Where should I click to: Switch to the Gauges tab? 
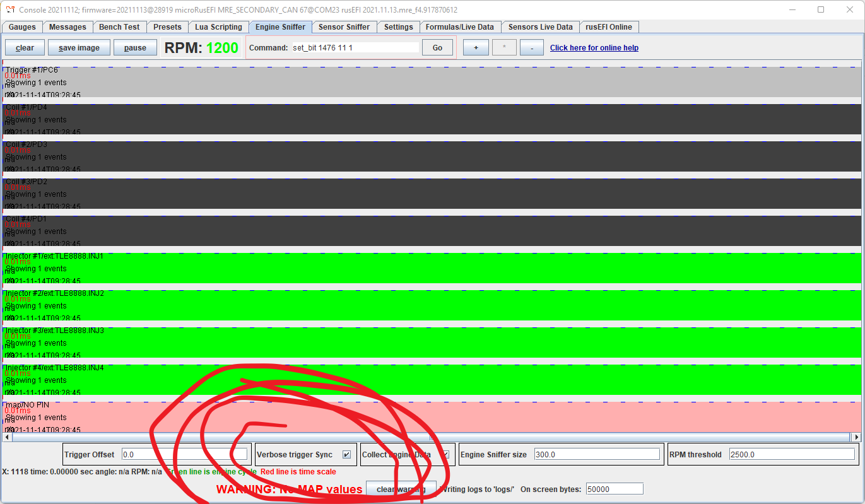click(x=22, y=27)
